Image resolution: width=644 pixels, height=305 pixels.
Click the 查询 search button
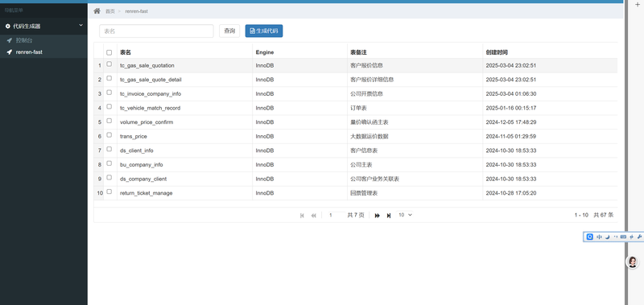[229, 31]
